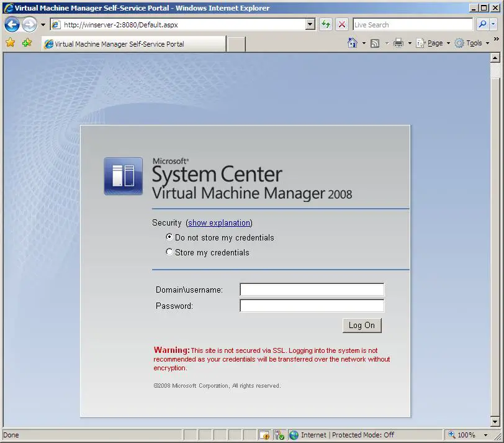Click the green Refresh page icon
Viewport: 504px width, 443px height.
coord(326,24)
